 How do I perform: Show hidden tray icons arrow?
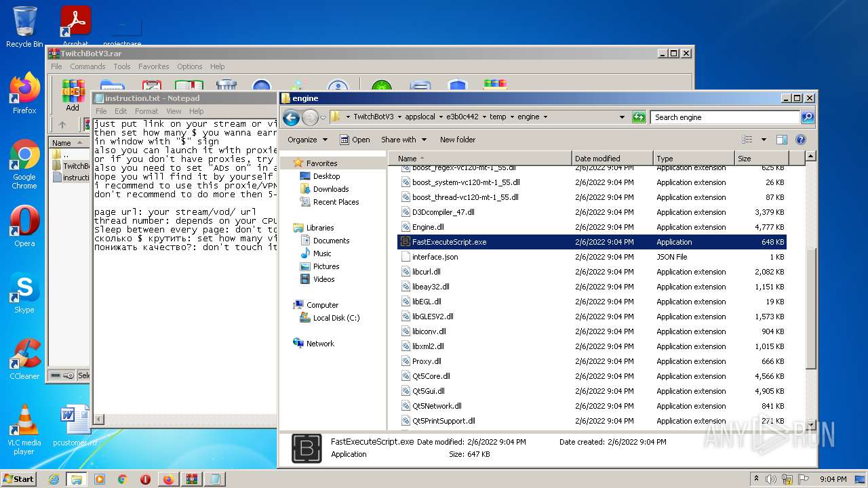[x=757, y=479]
